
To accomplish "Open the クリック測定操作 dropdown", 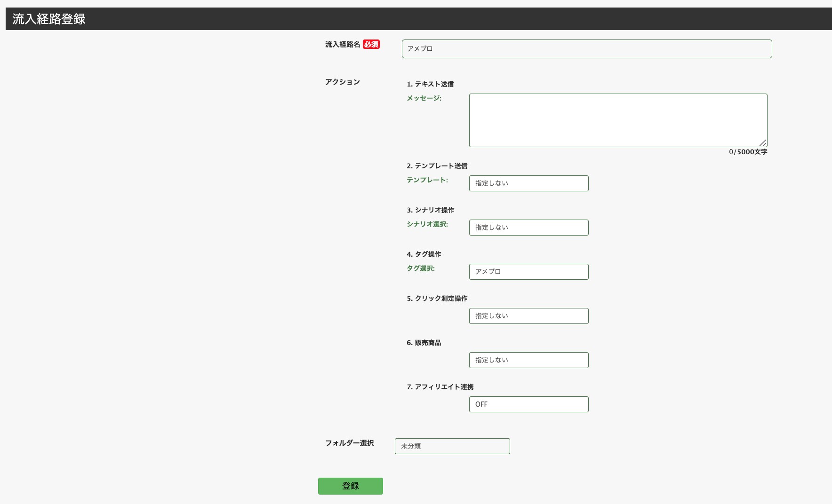I will (x=528, y=316).
